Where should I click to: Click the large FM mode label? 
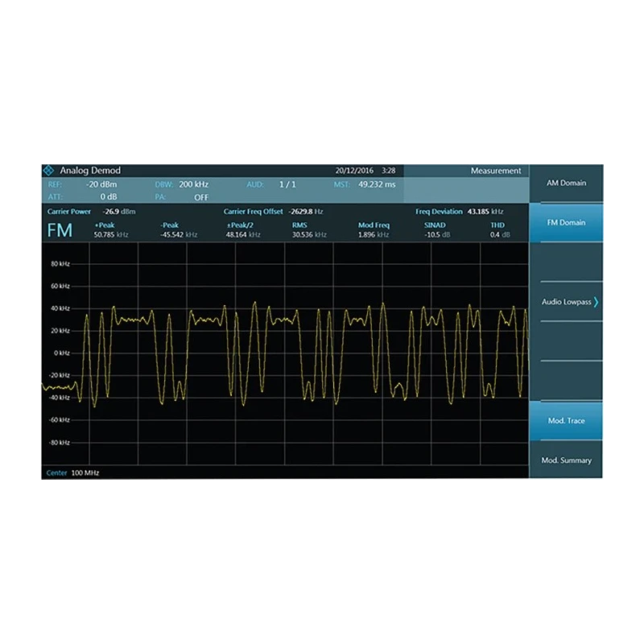(60, 230)
